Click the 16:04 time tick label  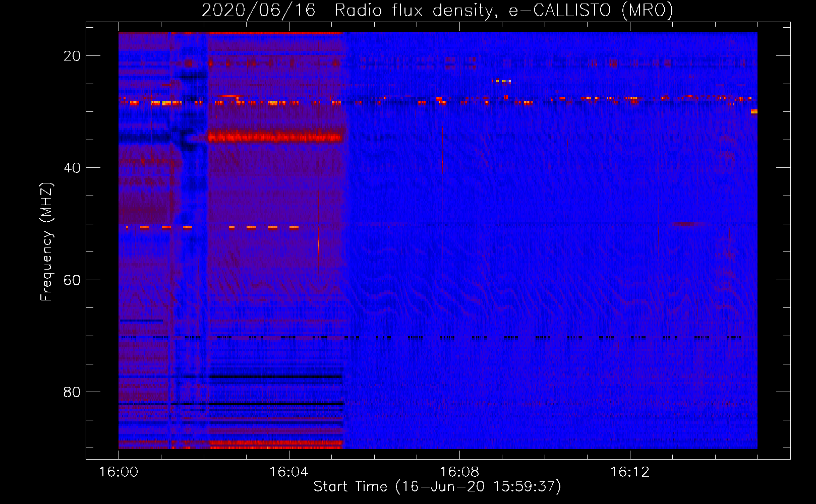pyautogui.click(x=288, y=472)
